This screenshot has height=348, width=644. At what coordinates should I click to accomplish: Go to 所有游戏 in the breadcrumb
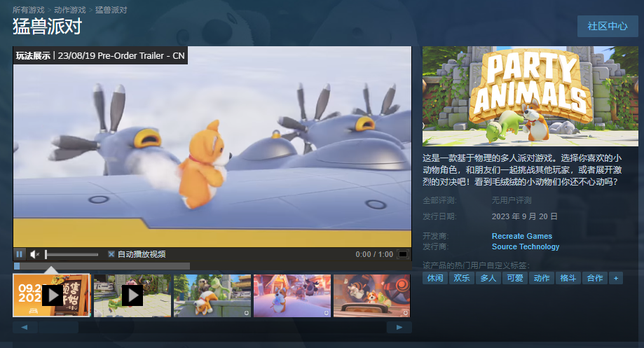(28, 10)
